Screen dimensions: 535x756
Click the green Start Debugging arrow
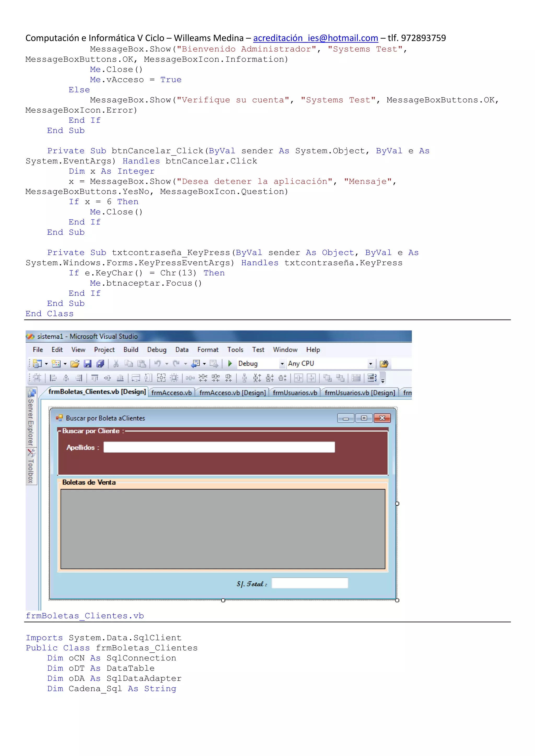[x=230, y=364]
